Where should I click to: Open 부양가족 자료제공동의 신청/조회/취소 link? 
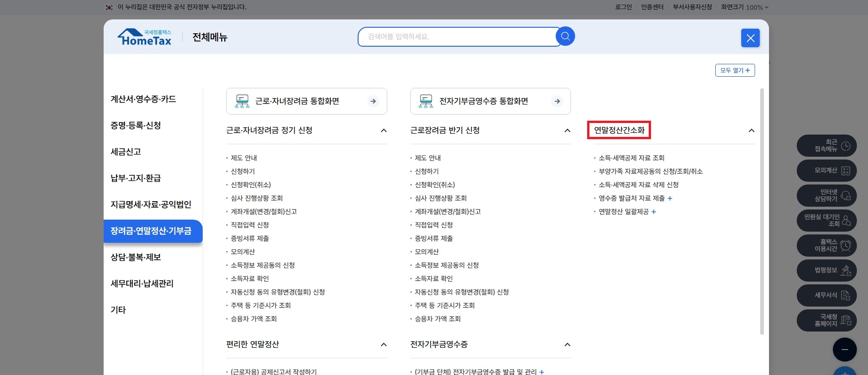pos(651,172)
